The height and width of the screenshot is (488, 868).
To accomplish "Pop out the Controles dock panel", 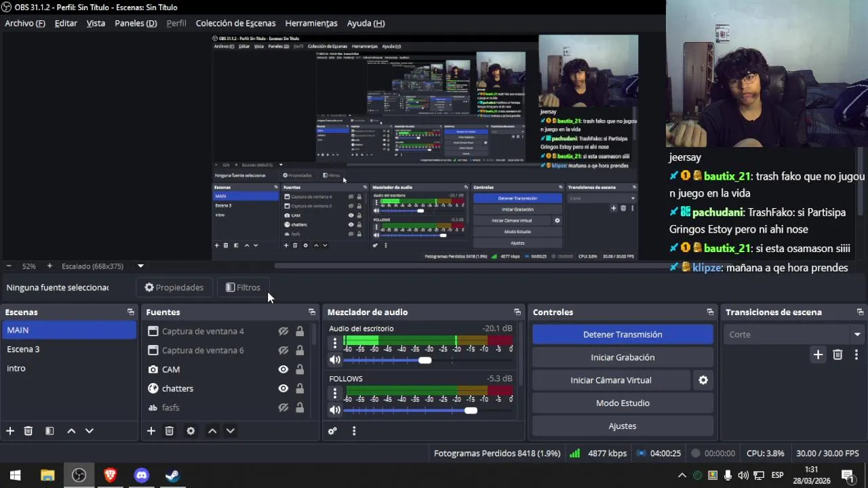I will [x=710, y=312].
